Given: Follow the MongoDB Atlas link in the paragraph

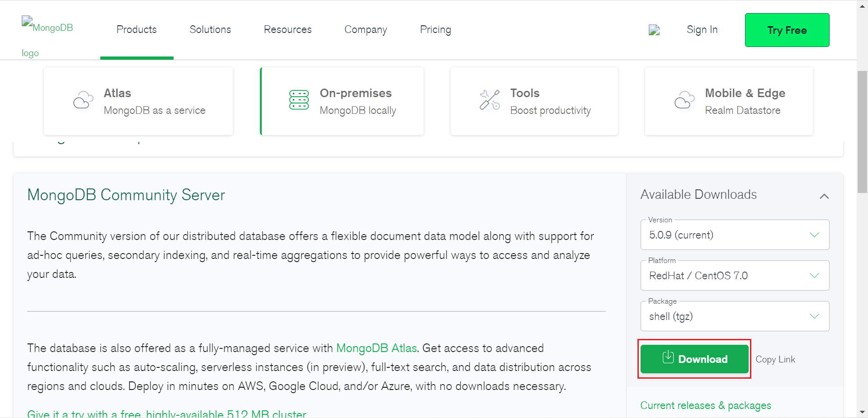Looking at the screenshot, I should [377, 348].
